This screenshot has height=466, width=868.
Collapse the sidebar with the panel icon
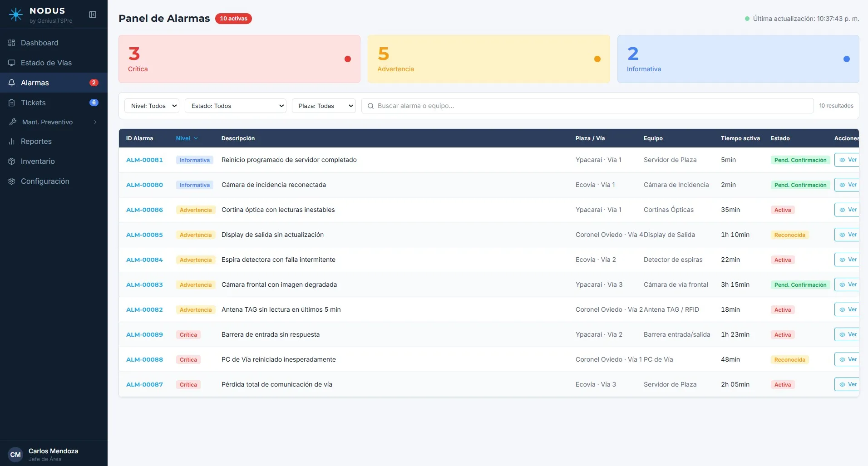click(x=93, y=15)
